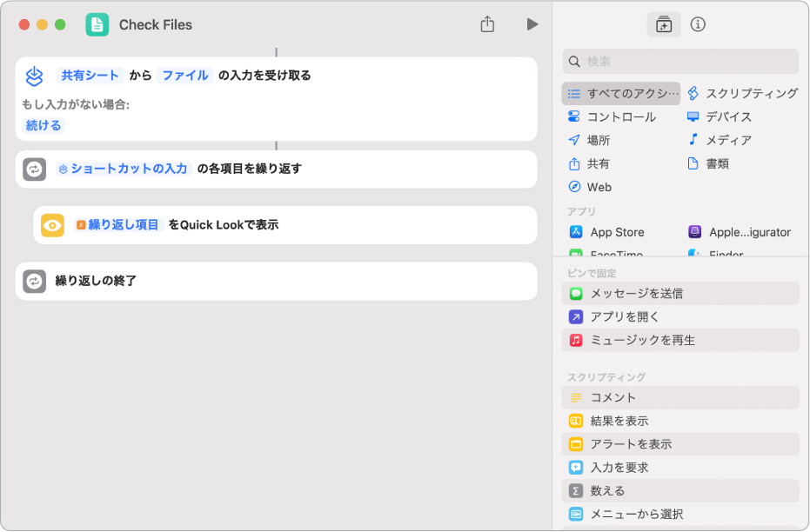Click the magnifying glass search icon
This screenshot has height=532, width=810.
[x=574, y=62]
